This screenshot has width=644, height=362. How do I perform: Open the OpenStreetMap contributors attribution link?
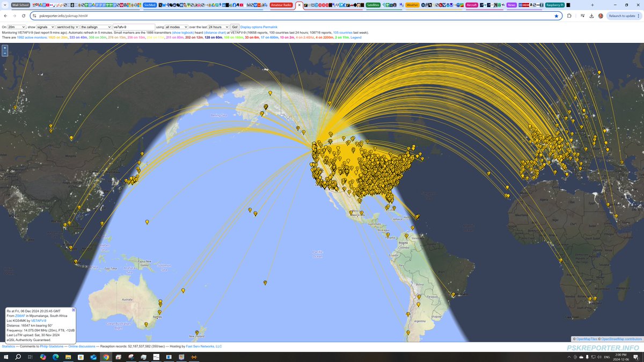coord(621,339)
